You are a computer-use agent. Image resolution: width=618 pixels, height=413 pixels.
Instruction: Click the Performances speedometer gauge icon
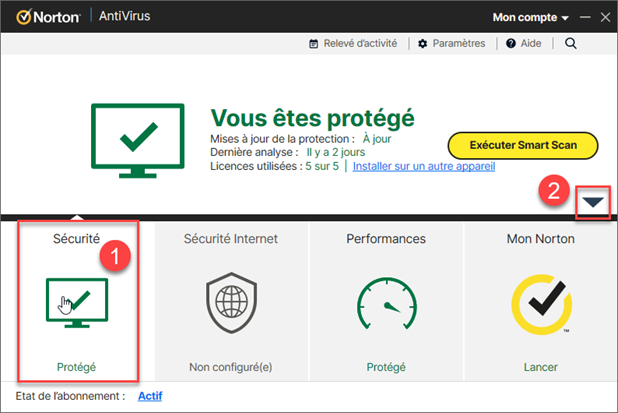(x=387, y=303)
